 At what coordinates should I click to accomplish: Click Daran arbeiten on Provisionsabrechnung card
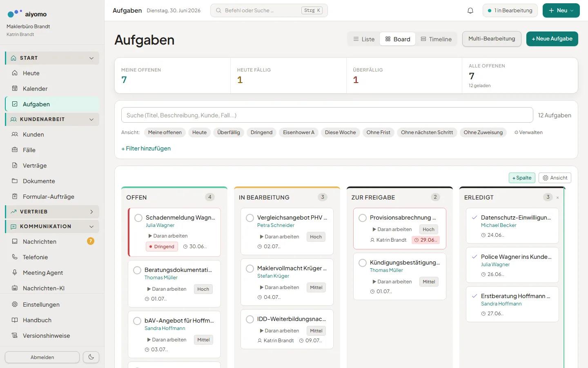[392, 229]
